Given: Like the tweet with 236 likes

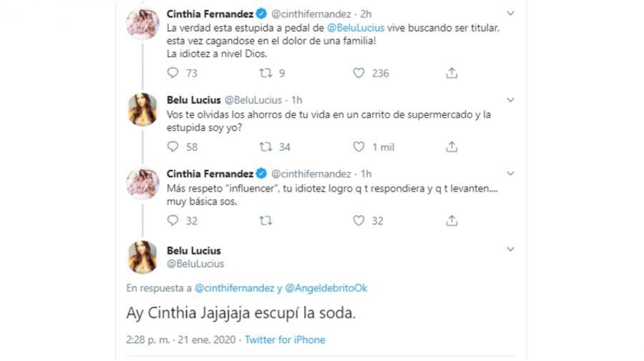Looking at the screenshot, I should click(x=359, y=73).
